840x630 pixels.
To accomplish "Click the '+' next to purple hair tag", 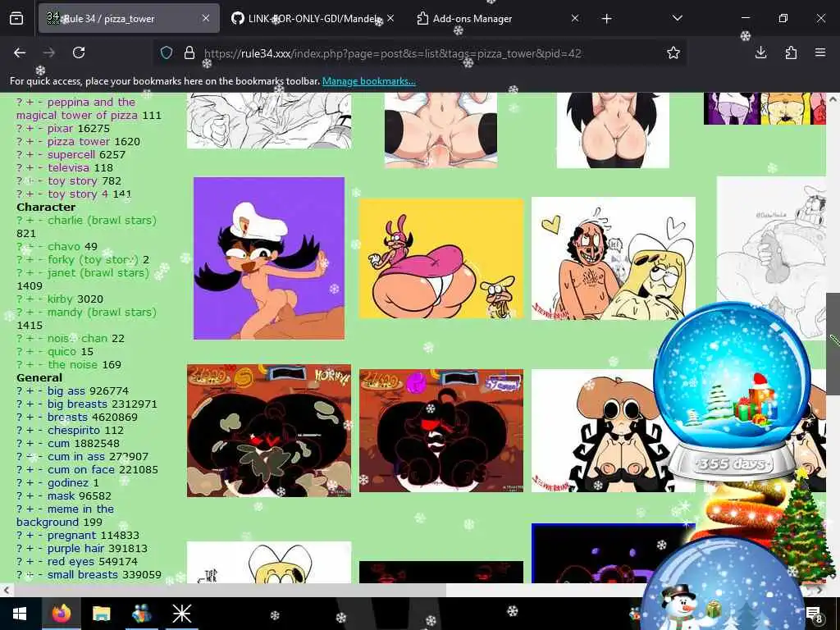I will 30,549.
